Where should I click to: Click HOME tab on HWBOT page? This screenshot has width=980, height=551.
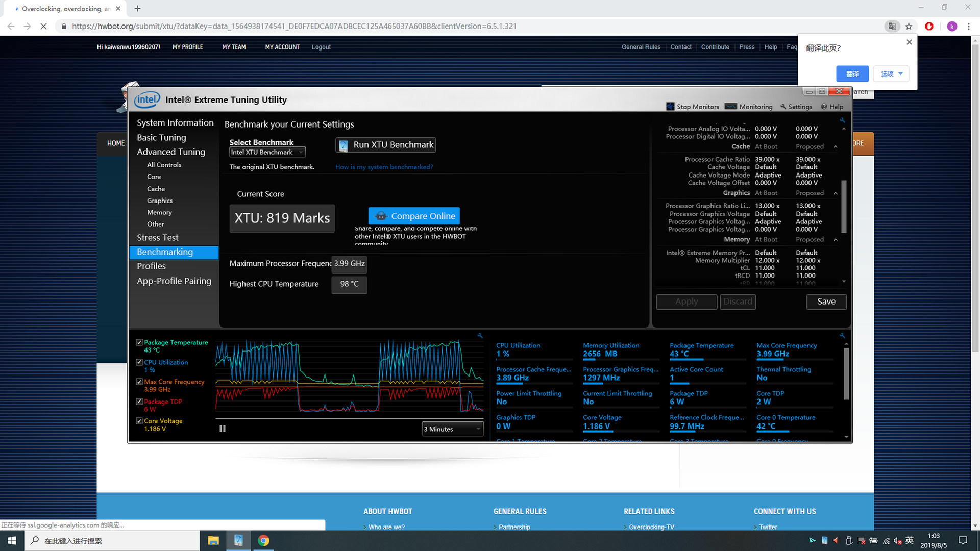tap(116, 143)
